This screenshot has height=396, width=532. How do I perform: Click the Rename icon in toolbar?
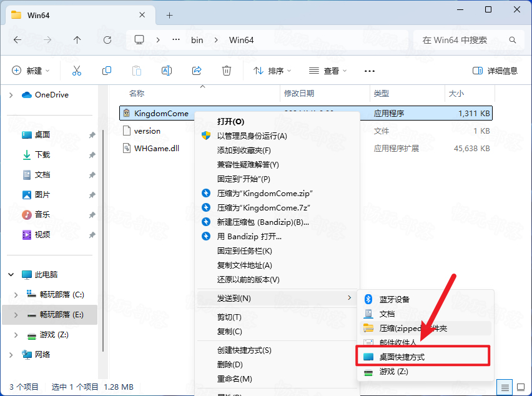point(167,71)
